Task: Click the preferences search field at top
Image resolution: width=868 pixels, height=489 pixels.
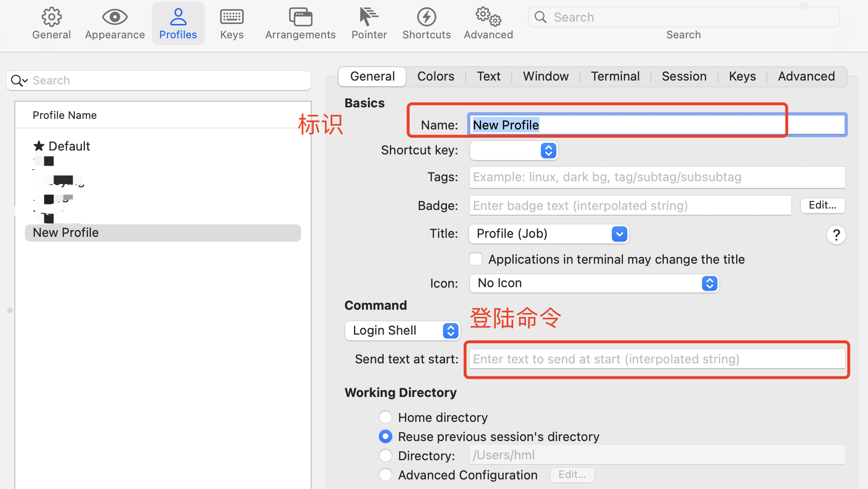Action: (x=683, y=17)
